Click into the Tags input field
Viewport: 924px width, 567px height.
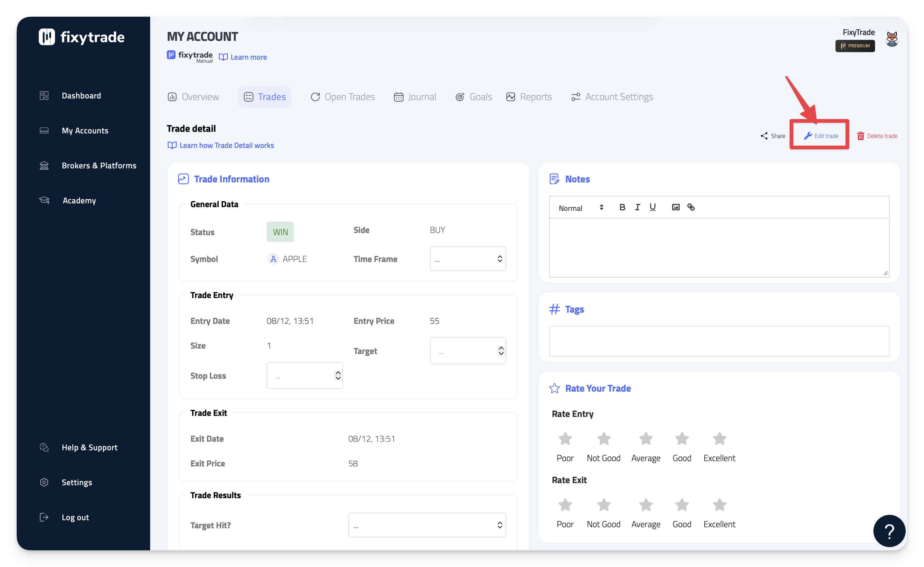click(x=719, y=341)
